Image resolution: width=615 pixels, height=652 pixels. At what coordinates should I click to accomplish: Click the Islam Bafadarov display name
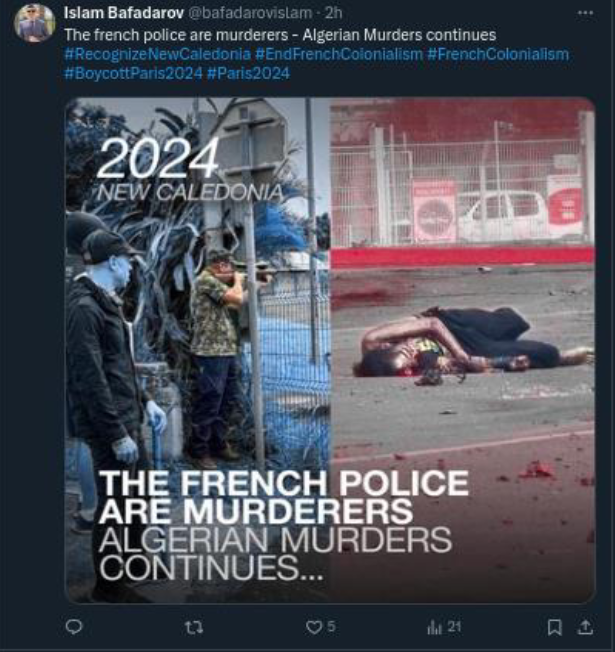[x=123, y=13]
